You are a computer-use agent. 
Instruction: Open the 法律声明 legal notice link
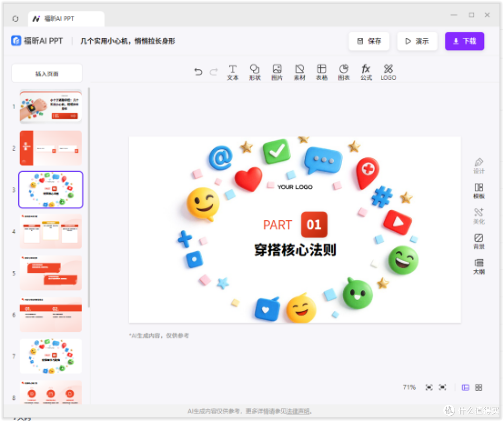(x=298, y=411)
